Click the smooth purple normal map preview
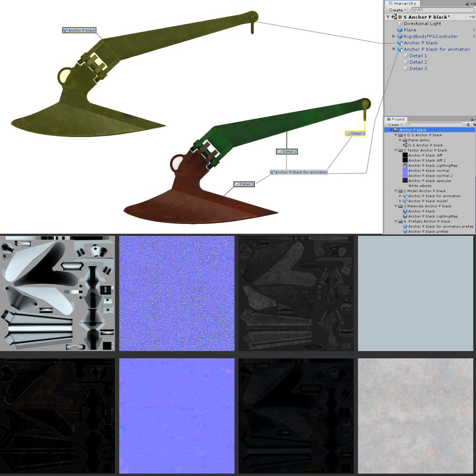This screenshot has width=476, height=476. [177, 416]
